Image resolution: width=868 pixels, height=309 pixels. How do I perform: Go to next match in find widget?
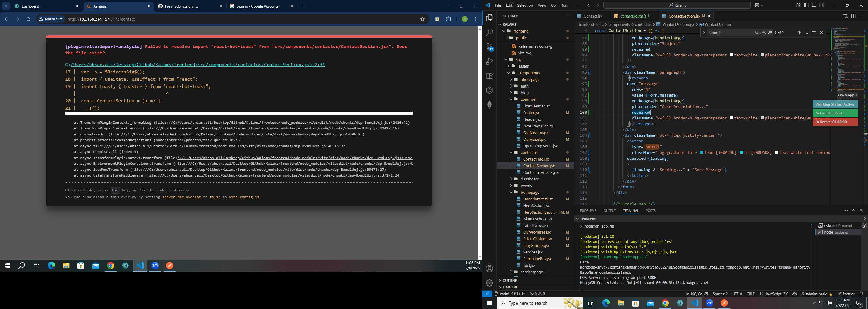(807, 33)
